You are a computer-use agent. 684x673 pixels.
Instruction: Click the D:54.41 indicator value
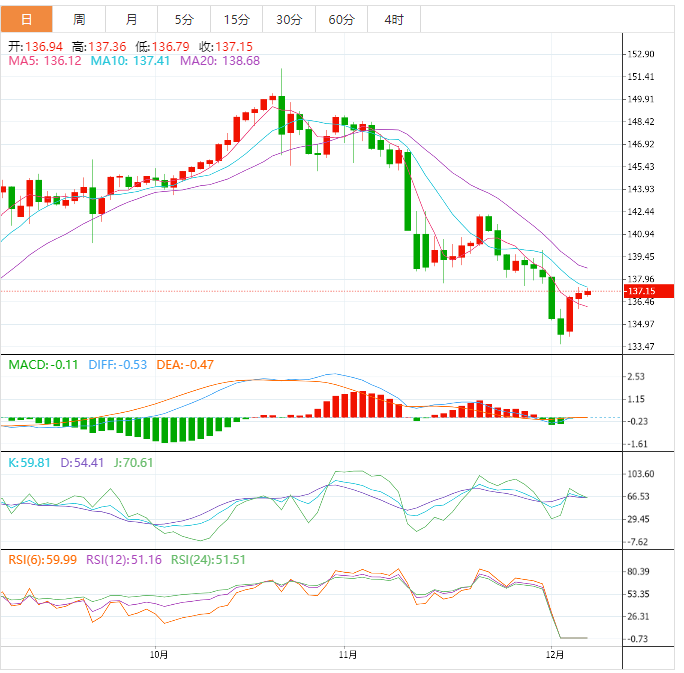(x=82, y=462)
